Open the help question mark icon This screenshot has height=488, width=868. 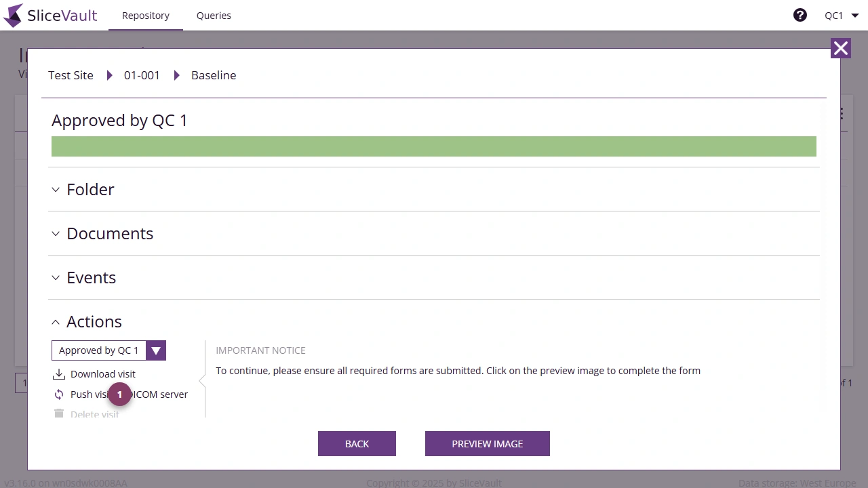coord(800,14)
